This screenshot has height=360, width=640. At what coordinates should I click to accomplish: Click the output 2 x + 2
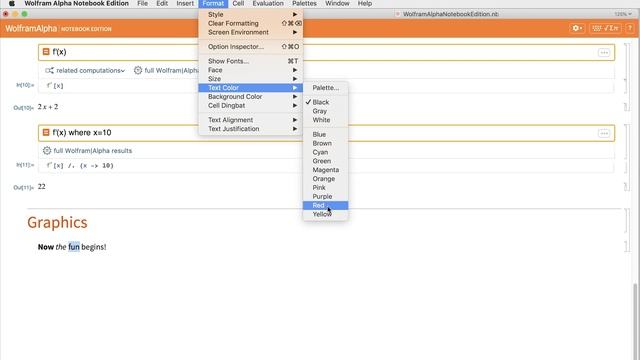48,107
